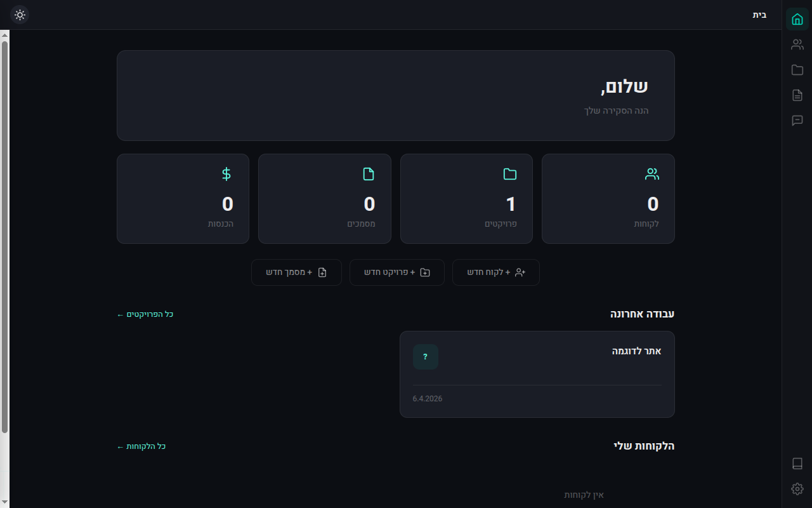Open the אתר לדוגמה project title
The width and height of the screenshot is (812, 508).
click(x=636, y=351)
